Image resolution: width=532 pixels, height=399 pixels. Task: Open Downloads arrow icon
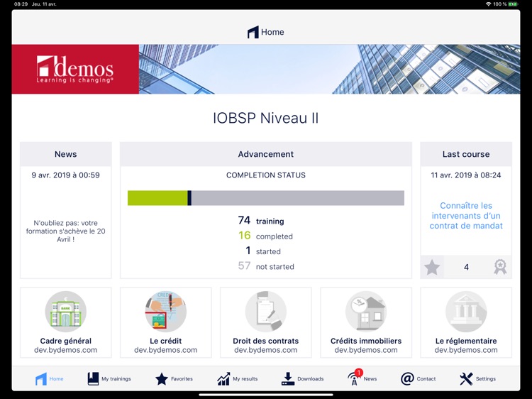point(288,378)
